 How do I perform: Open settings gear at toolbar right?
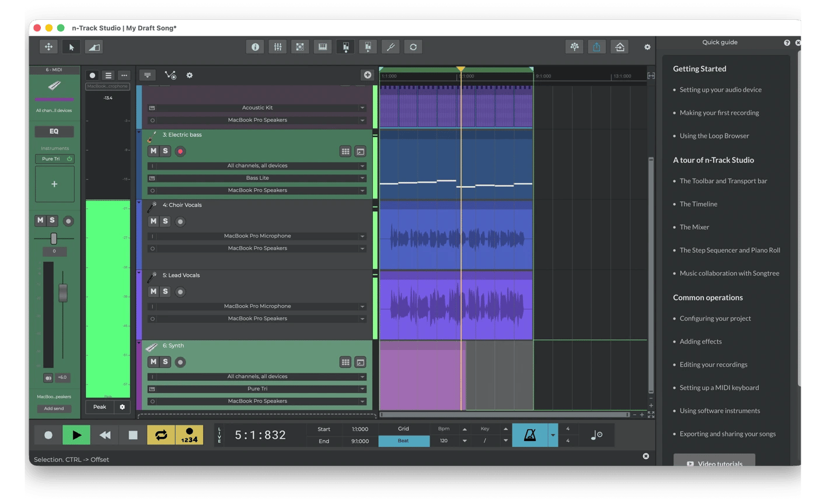(x=647, y=47)
